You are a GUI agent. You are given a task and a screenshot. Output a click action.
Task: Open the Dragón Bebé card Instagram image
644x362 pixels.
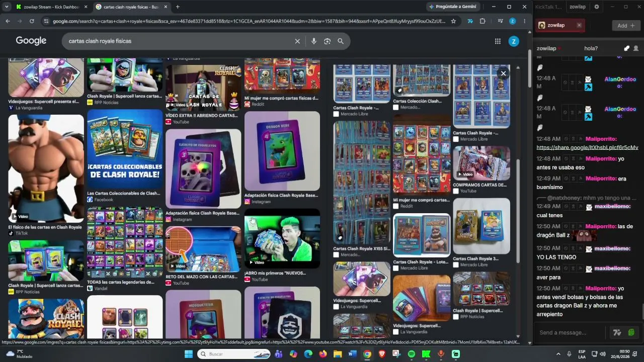point(282,151)
